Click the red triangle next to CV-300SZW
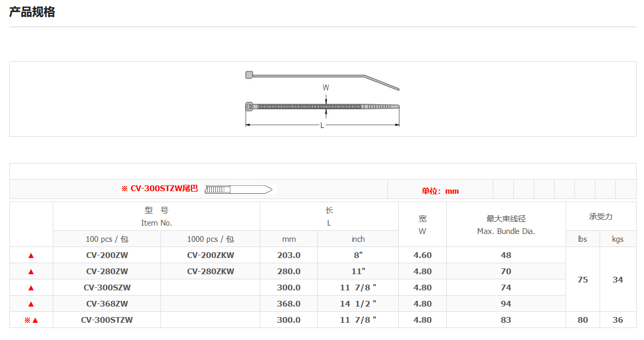The image size is (644, 340). [x=31, y=288]
